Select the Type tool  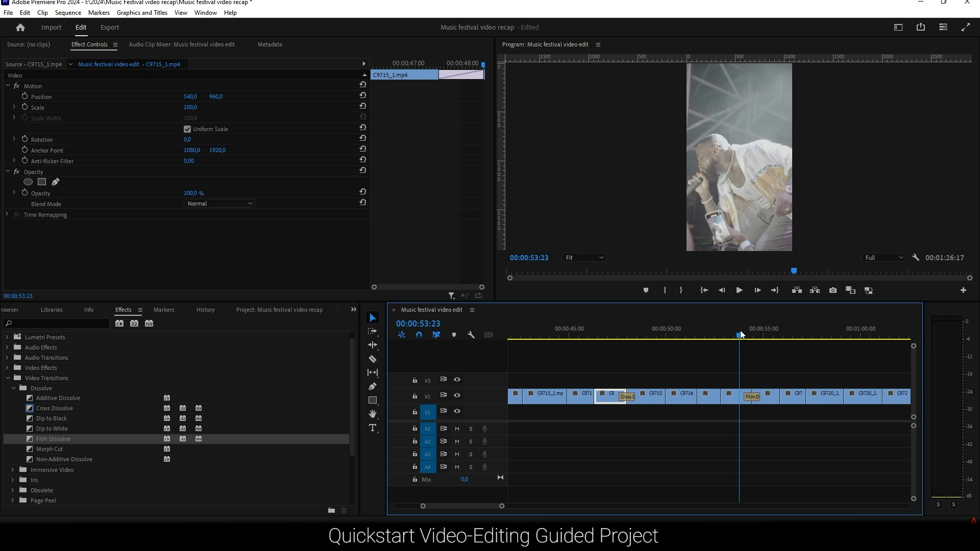click(x=373, y=428)
